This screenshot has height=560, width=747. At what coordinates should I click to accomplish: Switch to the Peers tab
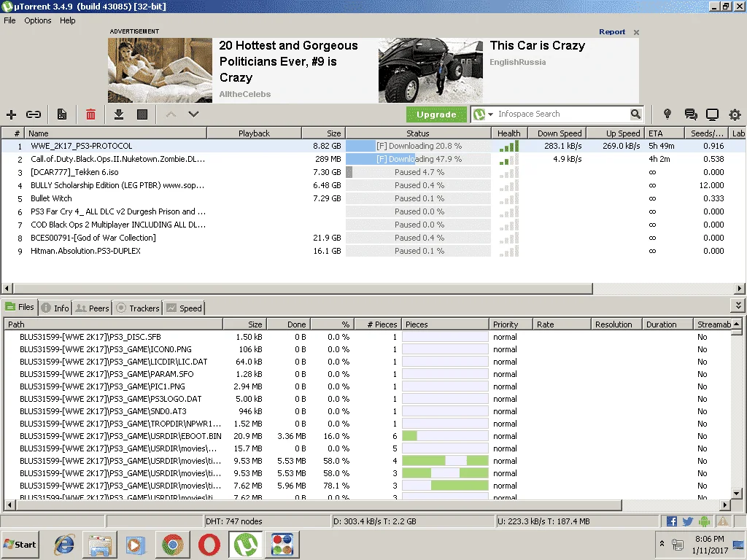(x=93, y=308)
